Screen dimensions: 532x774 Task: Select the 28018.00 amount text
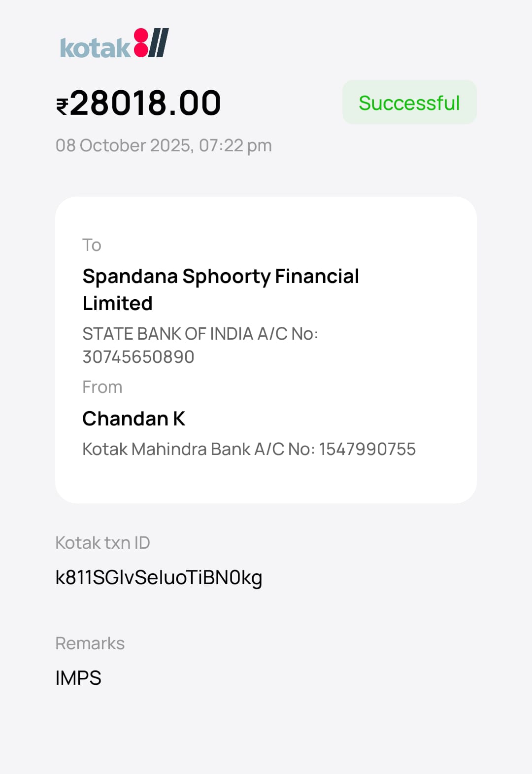[x=146, y=104]
